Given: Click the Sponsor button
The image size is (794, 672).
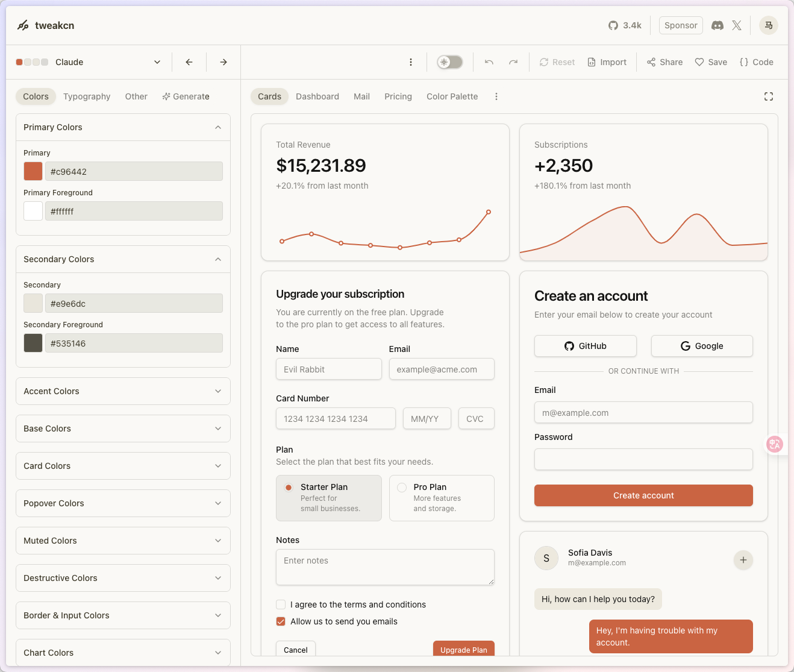Looking at the screenshot, I should point(681,25).
